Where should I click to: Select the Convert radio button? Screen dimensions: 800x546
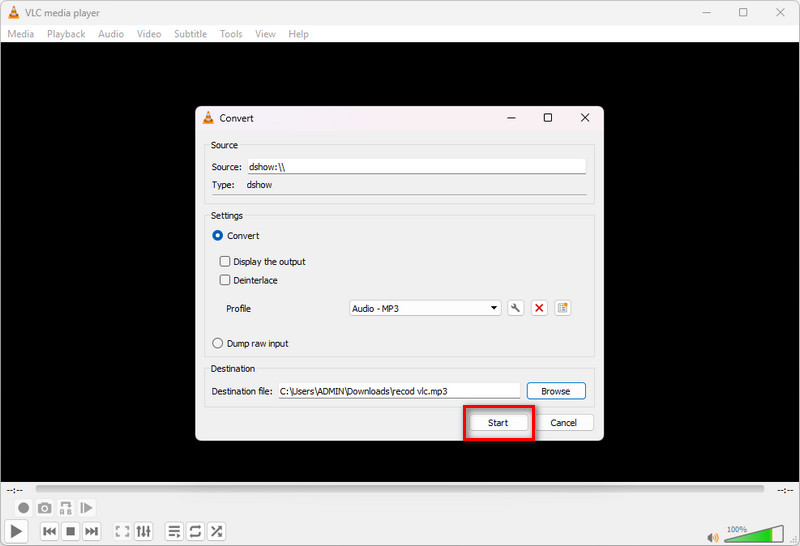pos(217,236)
